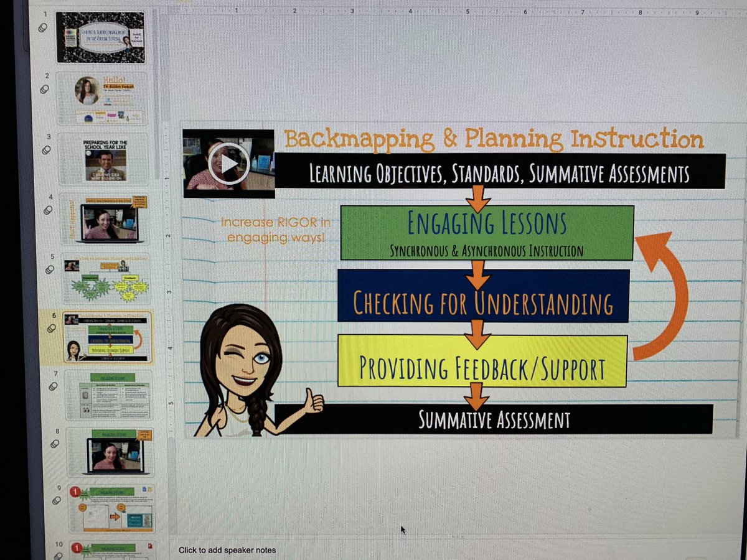The image size is (747, 560).
Task: Select the black 'Summative Assessment' bar
Action: coord(494,419)
